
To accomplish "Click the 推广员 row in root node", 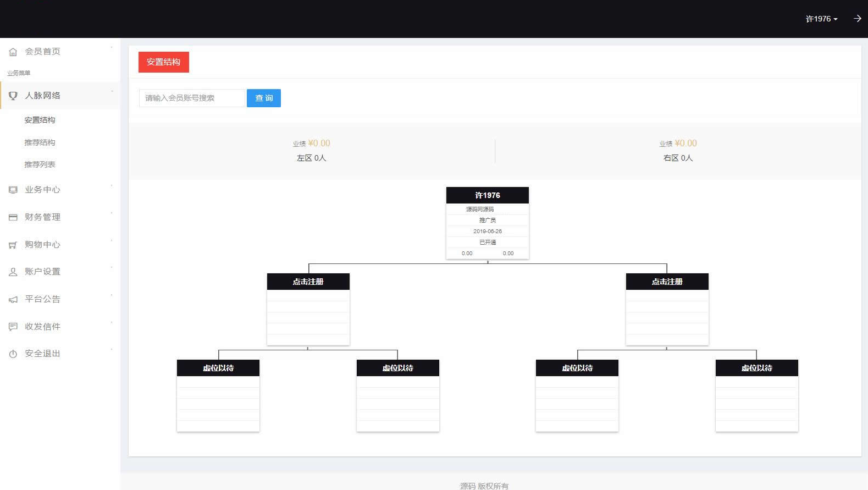I will (x=488, y=220).
